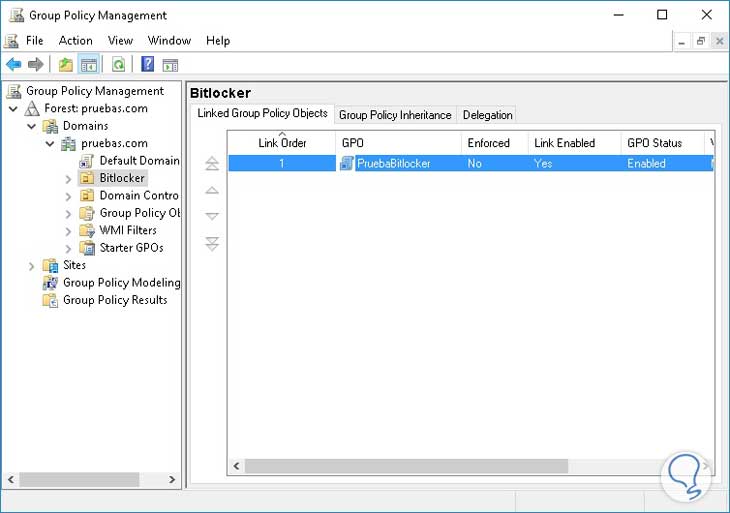Sort by GPO Status column header
This screenshot has width=730, height=513.
662,143
